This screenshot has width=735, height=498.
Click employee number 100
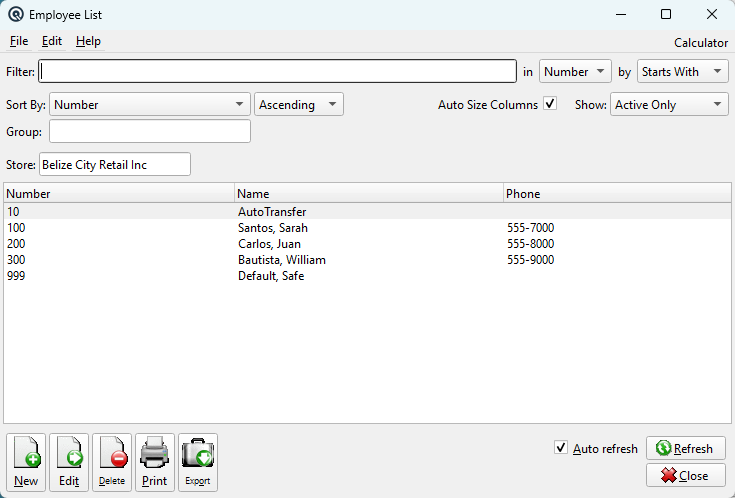pyautogui.click(x=16, y=228)
